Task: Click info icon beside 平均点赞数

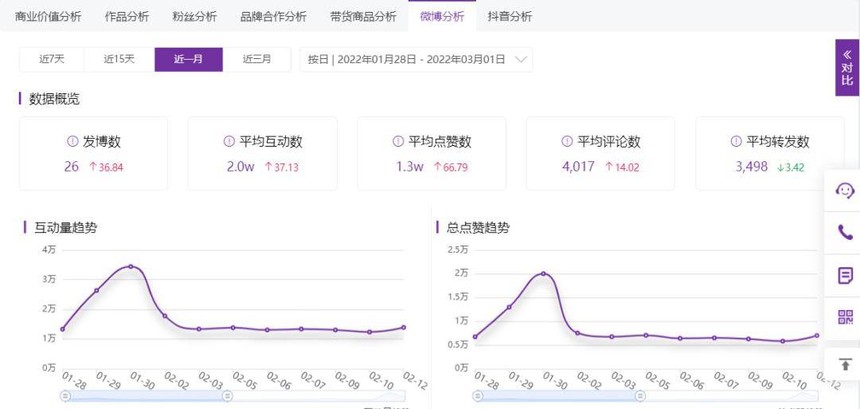Action: pos(398,141)
